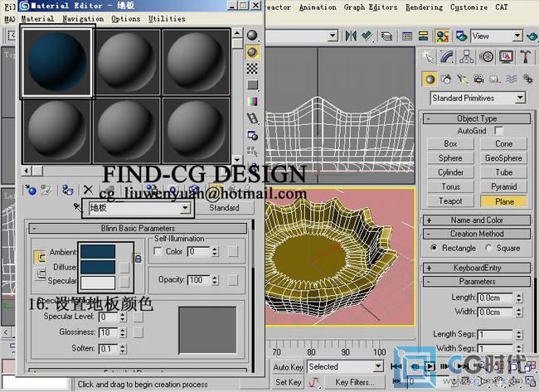
Task: Pick material from object eyedropper
Action: tap(77, 207)
